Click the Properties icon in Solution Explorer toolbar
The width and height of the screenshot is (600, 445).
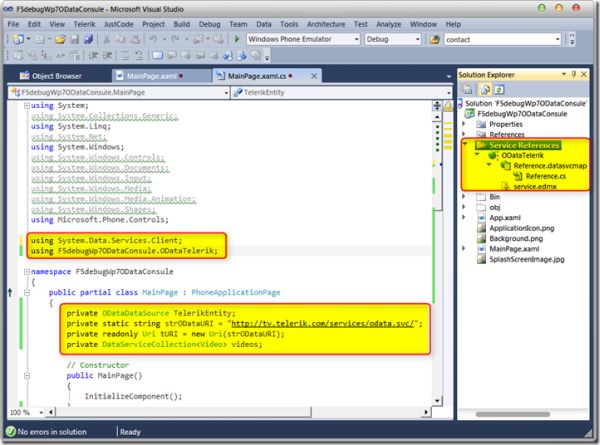(x=467, y=90)
